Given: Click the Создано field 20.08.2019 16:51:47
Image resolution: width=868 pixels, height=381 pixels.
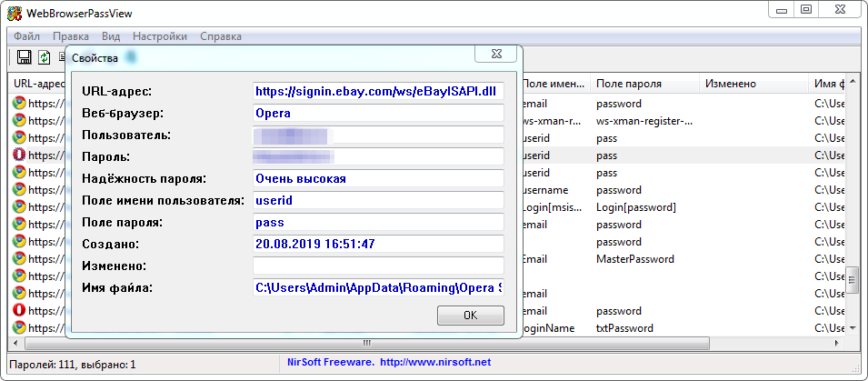Looking at the screenshot, I should [379, 244].
